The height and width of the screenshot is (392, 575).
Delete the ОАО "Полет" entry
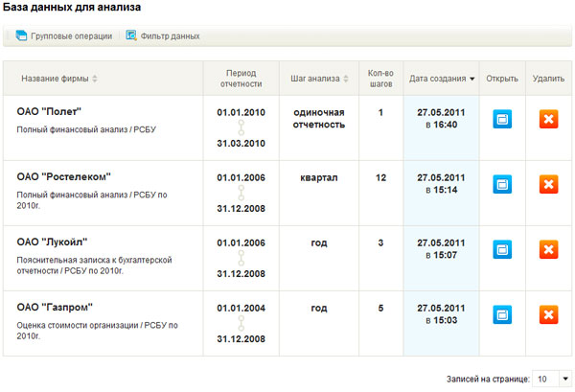pos(549,120)
